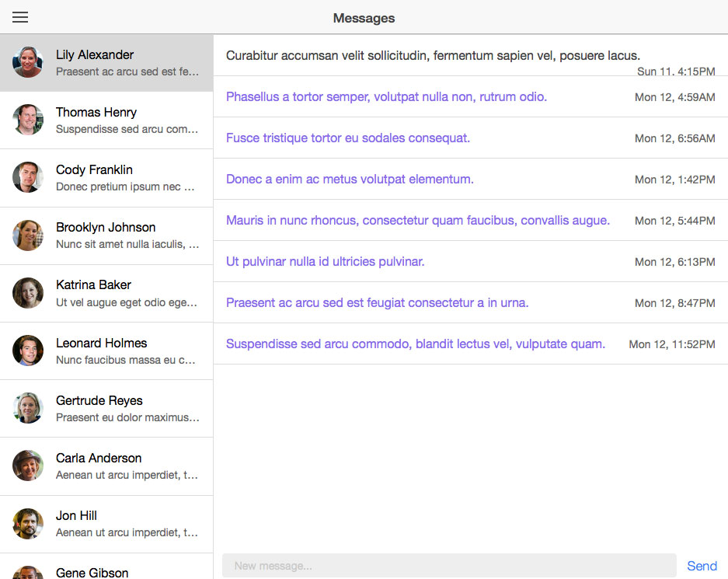
Task: Select Carla Anderson's avatar
Action: 28,466
